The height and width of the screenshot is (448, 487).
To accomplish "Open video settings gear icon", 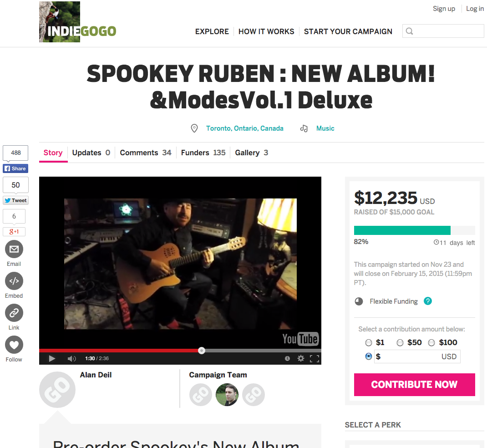I will (301, 358).
